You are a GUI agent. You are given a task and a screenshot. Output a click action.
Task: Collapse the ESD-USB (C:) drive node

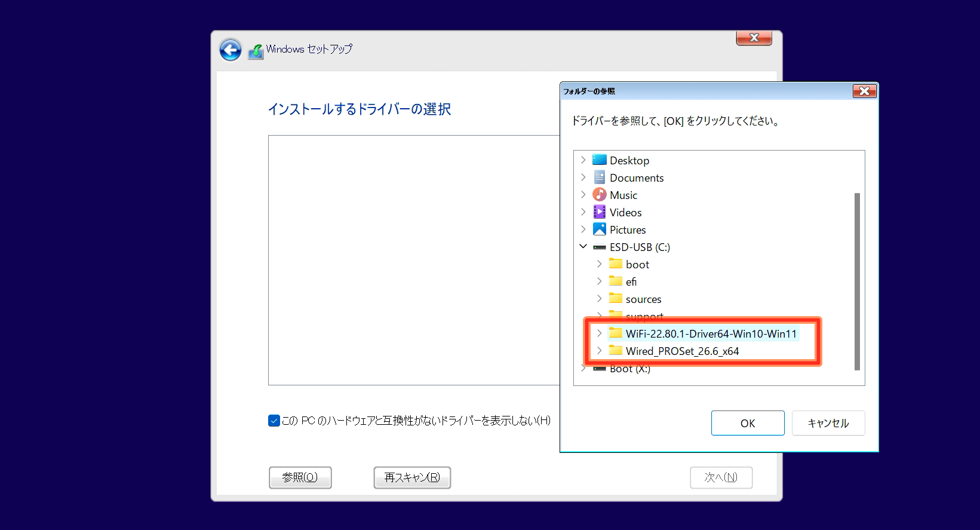click(x=583, y=247)
